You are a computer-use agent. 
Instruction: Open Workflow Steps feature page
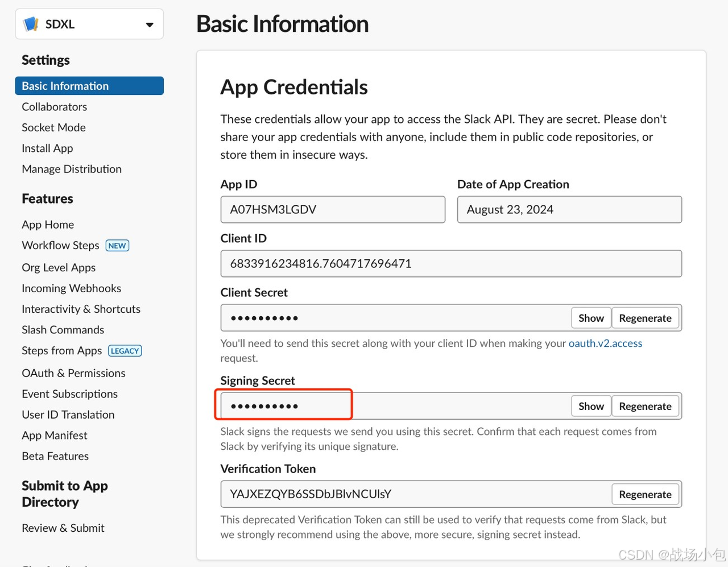60,245
